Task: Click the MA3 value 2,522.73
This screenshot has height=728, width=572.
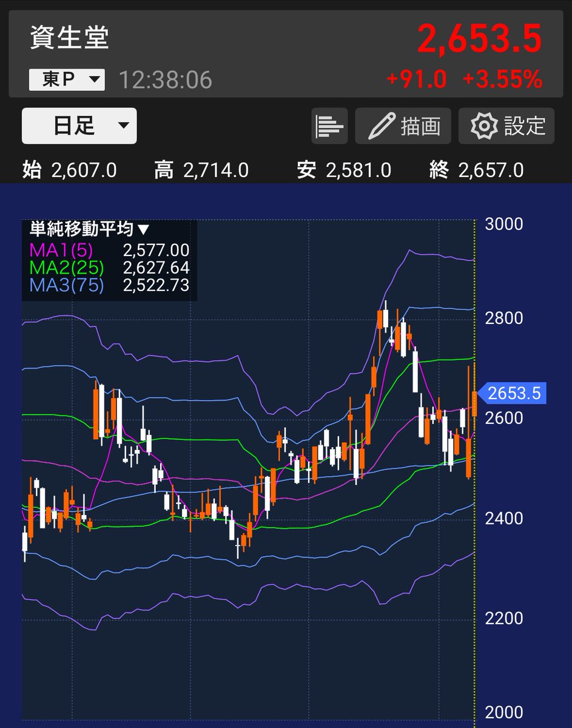Action: 156,285
